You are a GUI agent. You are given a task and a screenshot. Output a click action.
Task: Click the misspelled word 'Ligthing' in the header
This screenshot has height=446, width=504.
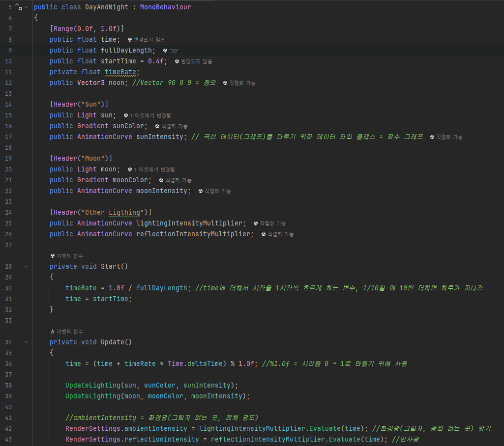(x=124, y=213)
